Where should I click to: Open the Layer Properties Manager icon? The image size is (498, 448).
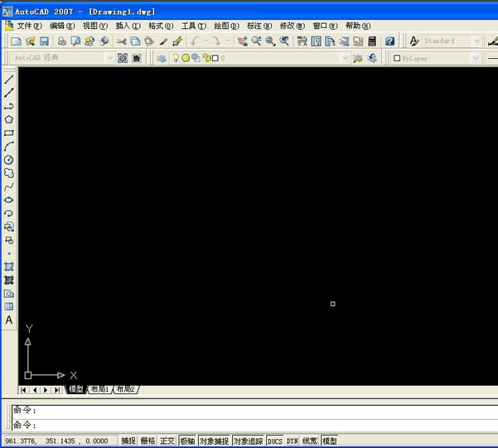(x=162, y=58)
